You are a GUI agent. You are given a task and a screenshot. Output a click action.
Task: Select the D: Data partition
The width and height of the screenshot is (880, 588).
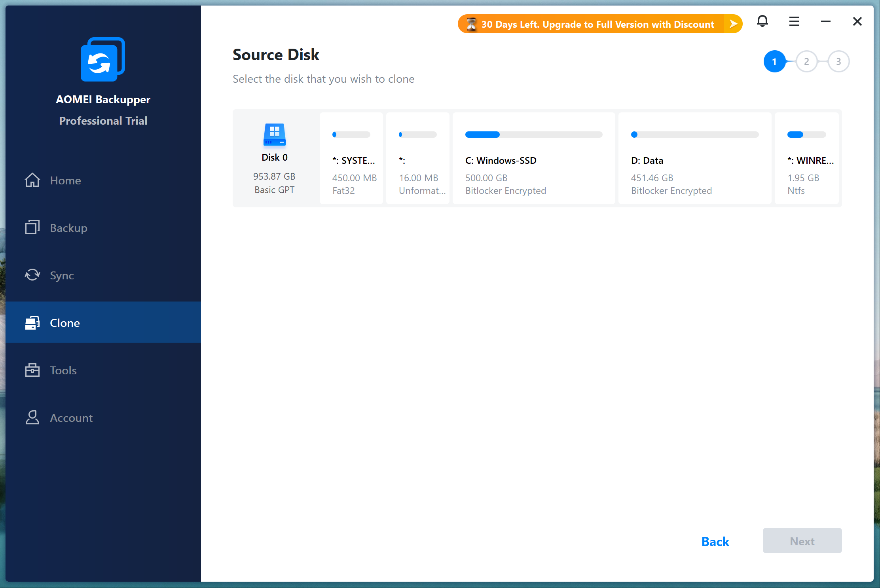pyautogui.click(x=695, y=158)
